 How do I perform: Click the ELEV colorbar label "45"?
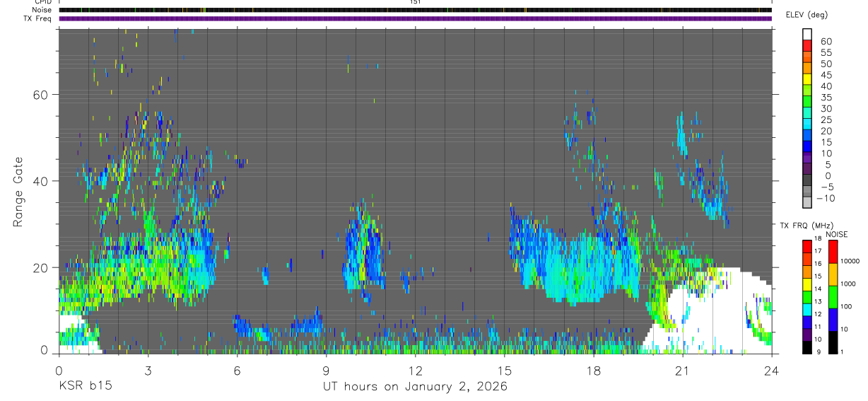[x=826, y=75]
